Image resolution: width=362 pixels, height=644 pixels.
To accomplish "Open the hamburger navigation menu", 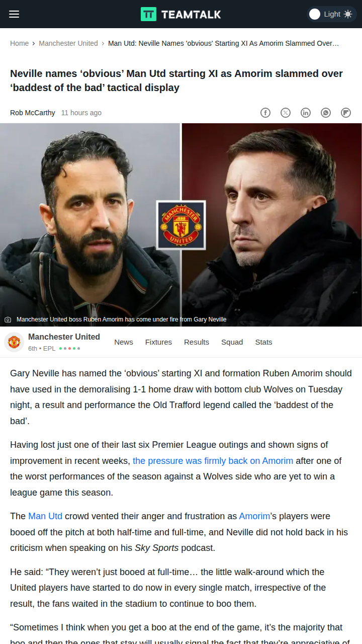I will [x=14, y=14].
